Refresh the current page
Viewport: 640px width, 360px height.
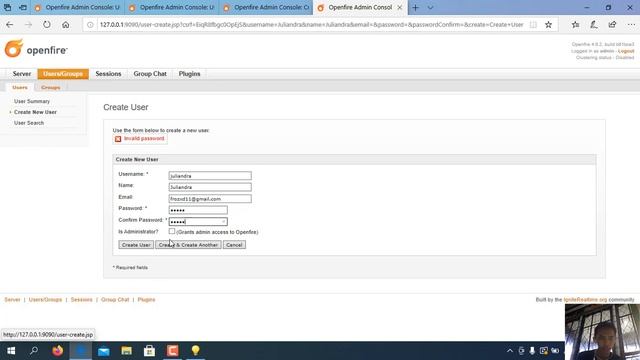click(47, 24)
